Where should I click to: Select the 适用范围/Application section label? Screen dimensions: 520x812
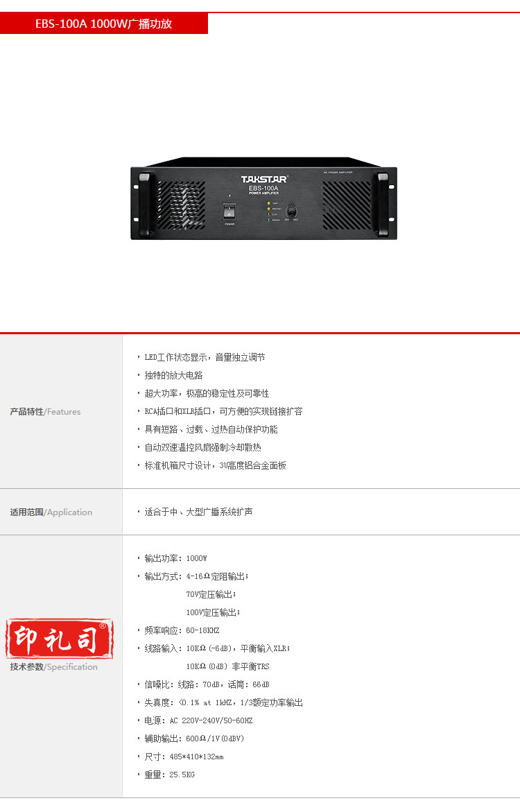[51, 512]
